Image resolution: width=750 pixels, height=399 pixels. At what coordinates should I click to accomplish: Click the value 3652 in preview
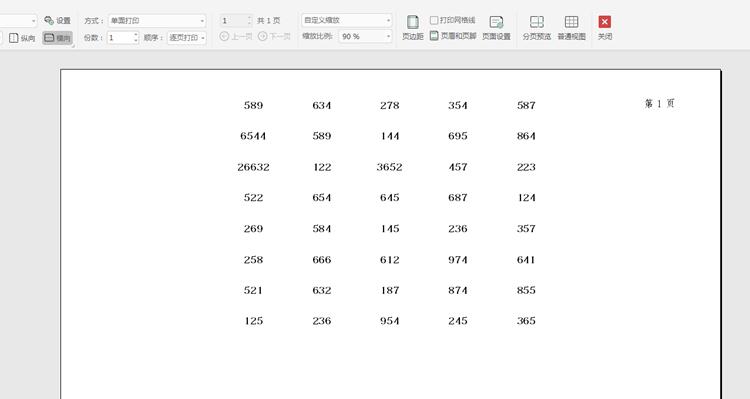[389, 167]
